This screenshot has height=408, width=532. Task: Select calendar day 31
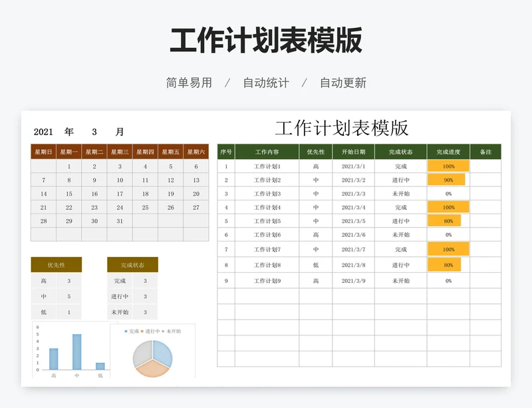click(x=120, y=221)
